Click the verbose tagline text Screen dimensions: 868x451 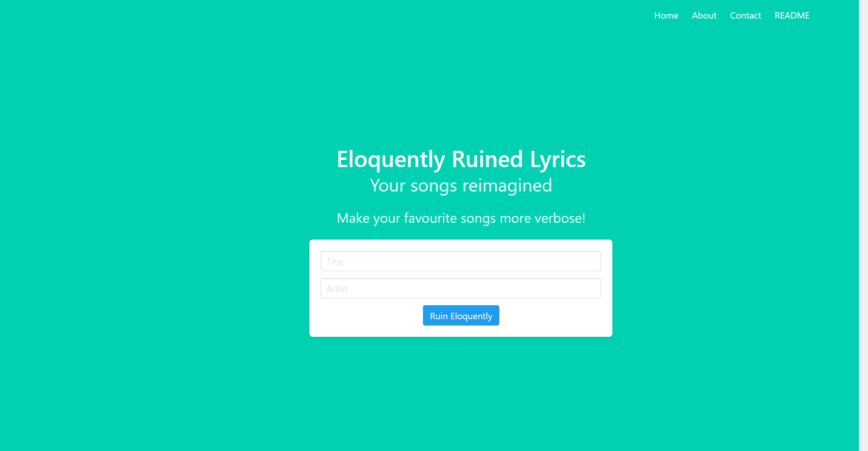point(460,218)
